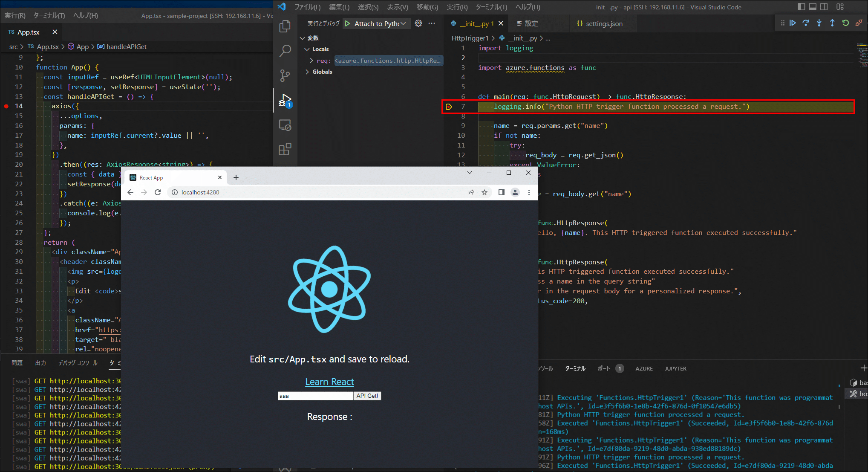Select the host task terminal entry
868x472 pixels.
pyautogui.click(x=857, y=394)
